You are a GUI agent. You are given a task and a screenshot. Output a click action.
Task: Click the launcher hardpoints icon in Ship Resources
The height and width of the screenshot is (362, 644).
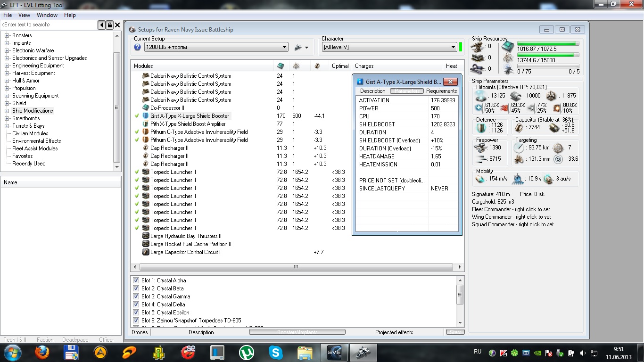[x=478, y=58]
